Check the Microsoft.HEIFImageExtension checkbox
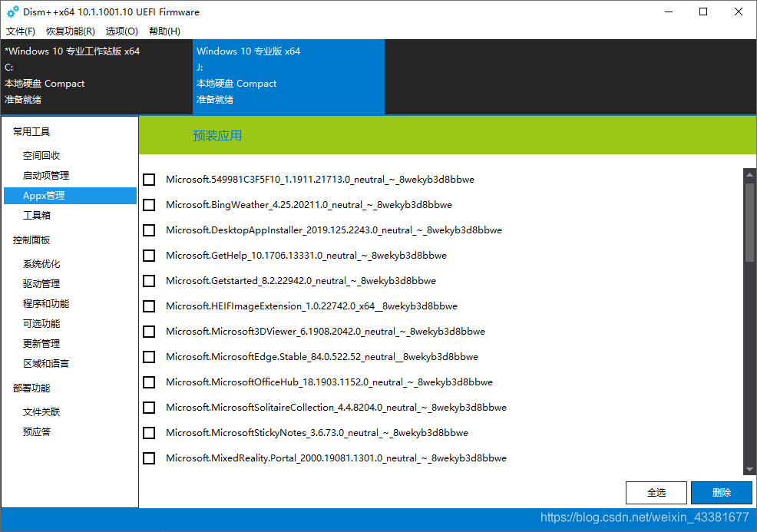 149,306
